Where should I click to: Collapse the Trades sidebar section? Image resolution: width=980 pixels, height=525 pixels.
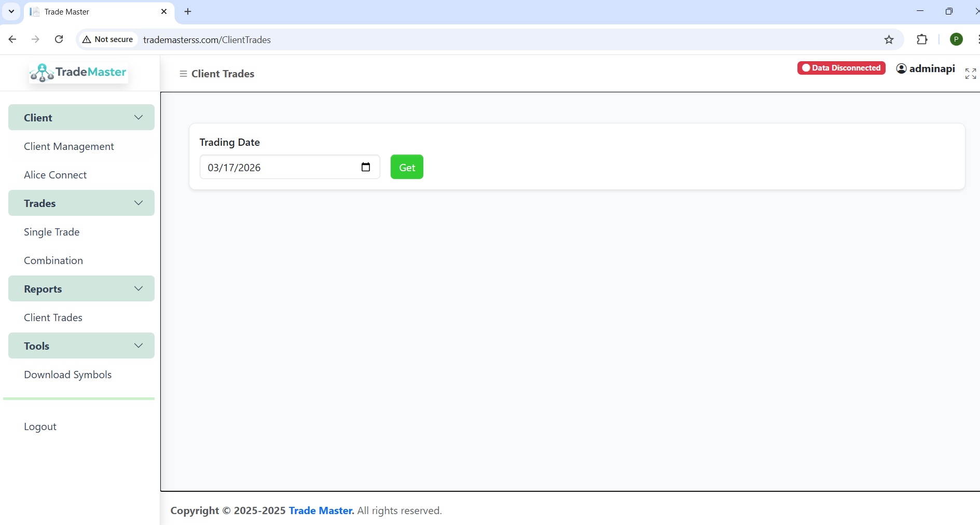pos(81,203)
